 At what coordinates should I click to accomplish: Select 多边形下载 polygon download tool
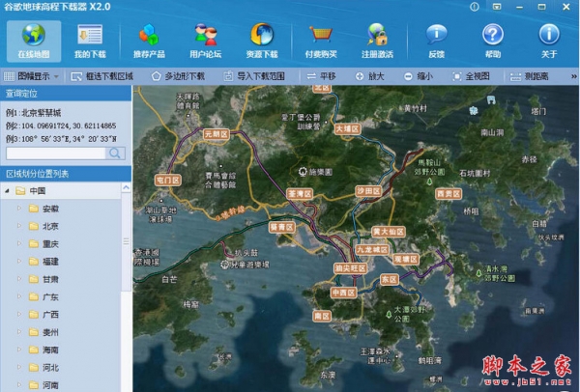click(178, 76)
